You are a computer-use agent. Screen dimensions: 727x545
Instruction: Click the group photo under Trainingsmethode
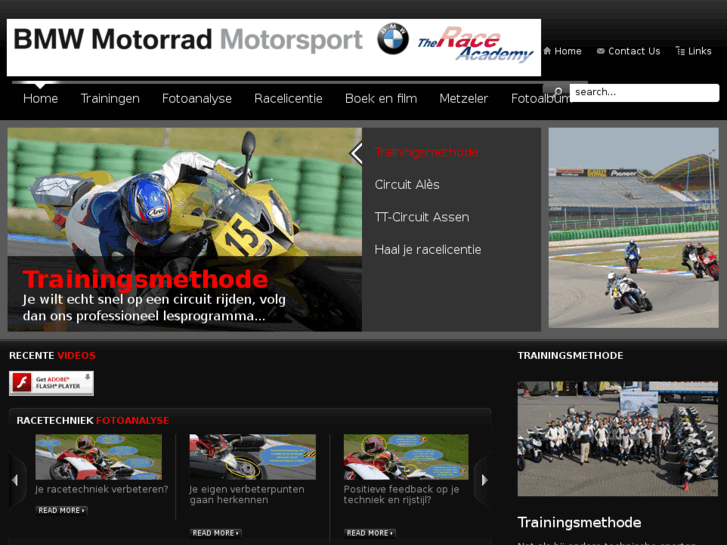618,439
